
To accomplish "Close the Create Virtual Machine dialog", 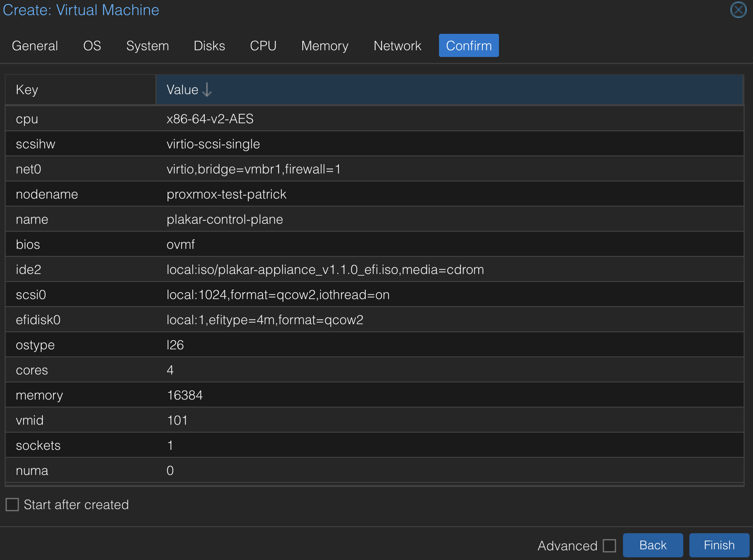I will click(738, 9).
